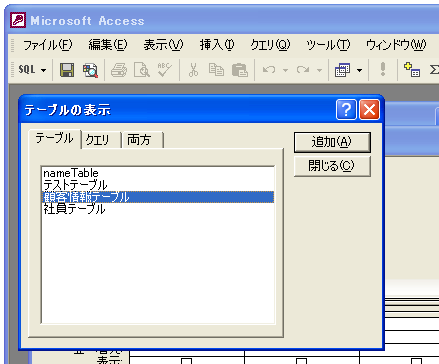Expand the Query Type dropdown arrow
The image size is (439, 364).
[359, 70]
